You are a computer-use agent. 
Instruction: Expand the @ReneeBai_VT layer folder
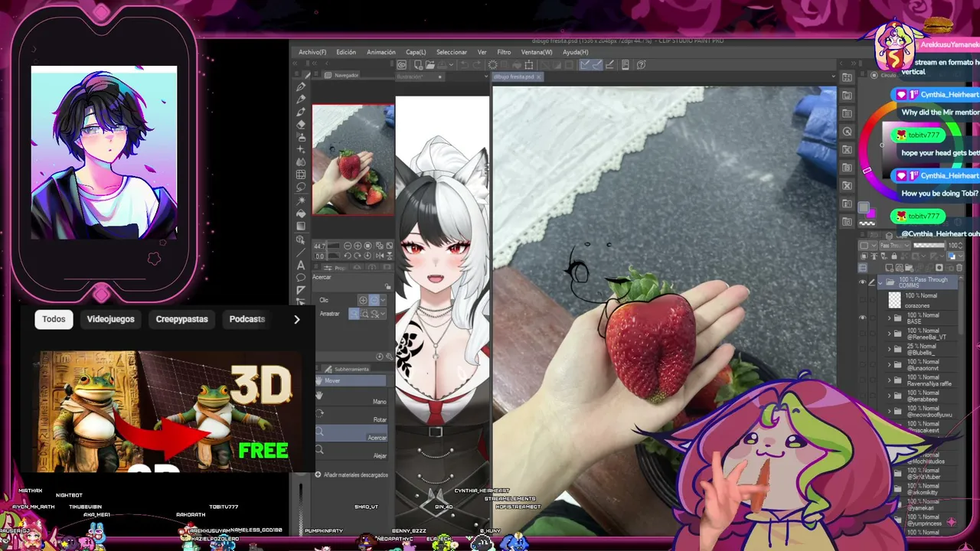889,334
